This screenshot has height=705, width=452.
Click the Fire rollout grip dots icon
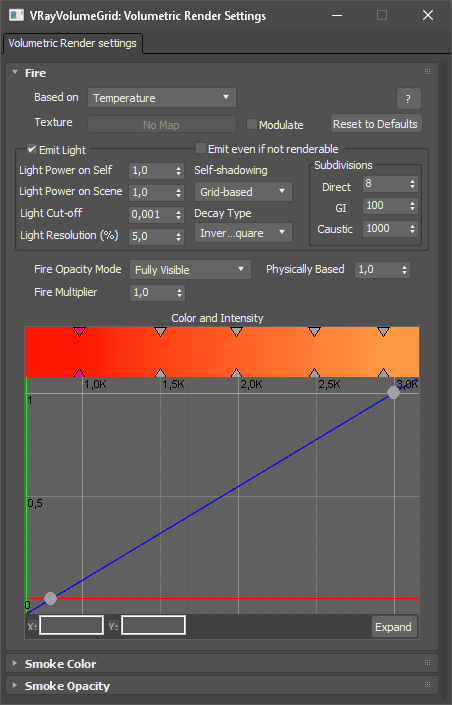pyautogui.click(x=427, y=71)
